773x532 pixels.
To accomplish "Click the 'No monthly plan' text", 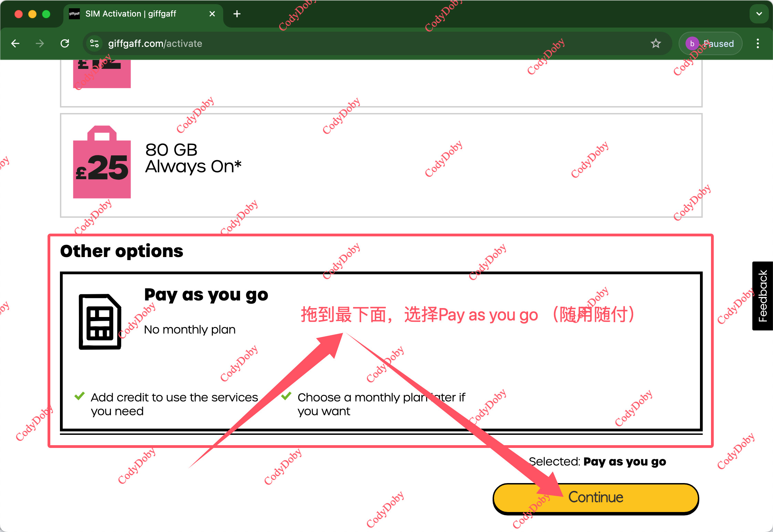I will coord(190,330).
